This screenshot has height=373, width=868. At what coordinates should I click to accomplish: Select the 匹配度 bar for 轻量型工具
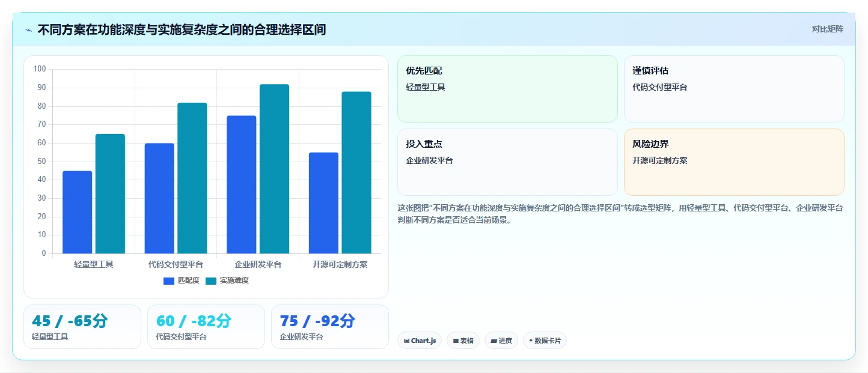pos(78,212)
